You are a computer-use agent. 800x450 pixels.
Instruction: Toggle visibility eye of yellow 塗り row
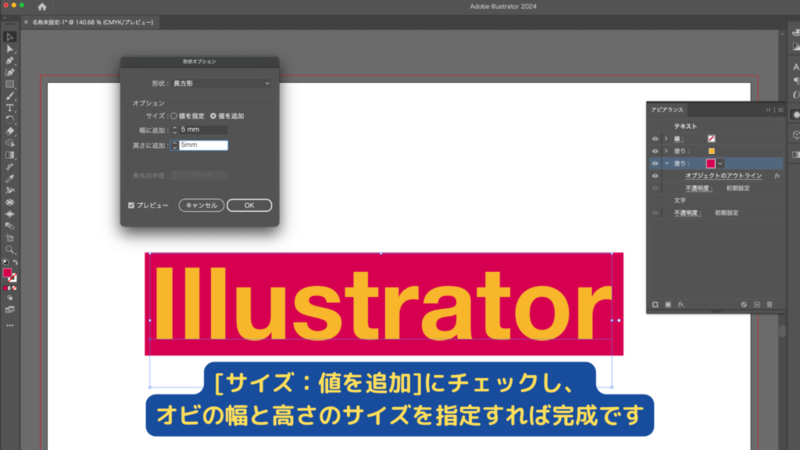(655, 151)
